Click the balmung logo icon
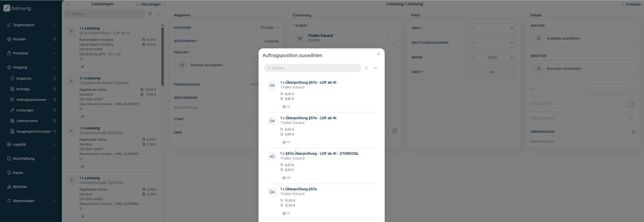 coord(7,8)
